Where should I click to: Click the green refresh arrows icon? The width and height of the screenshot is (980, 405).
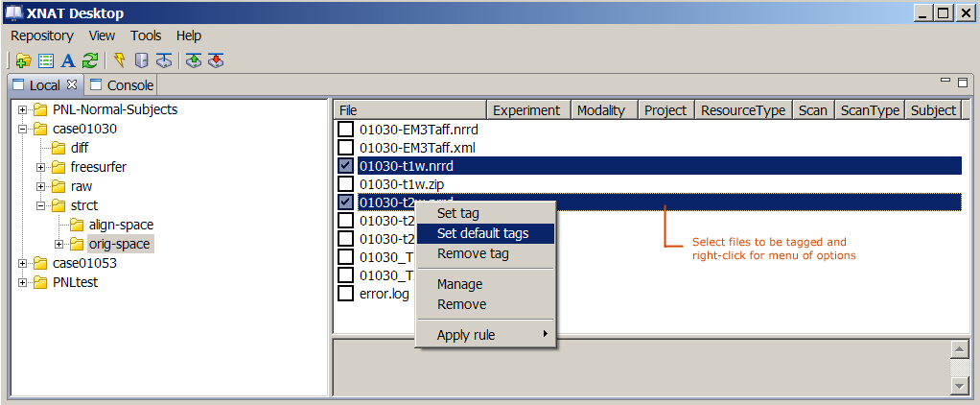[x=90, y=60]
